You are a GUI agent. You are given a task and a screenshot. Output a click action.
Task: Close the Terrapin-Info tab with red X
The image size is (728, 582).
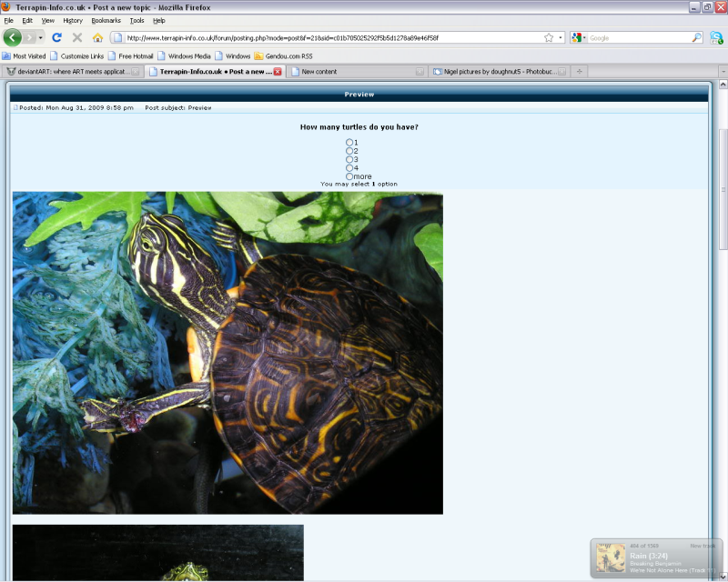coord(278,72)
